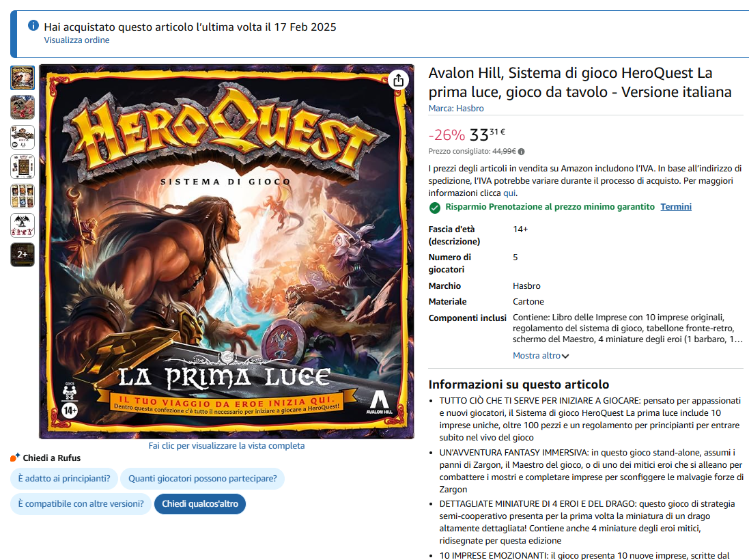Click the blue info icon in purchase banner

pyautogui.click(x=33, y=25)
